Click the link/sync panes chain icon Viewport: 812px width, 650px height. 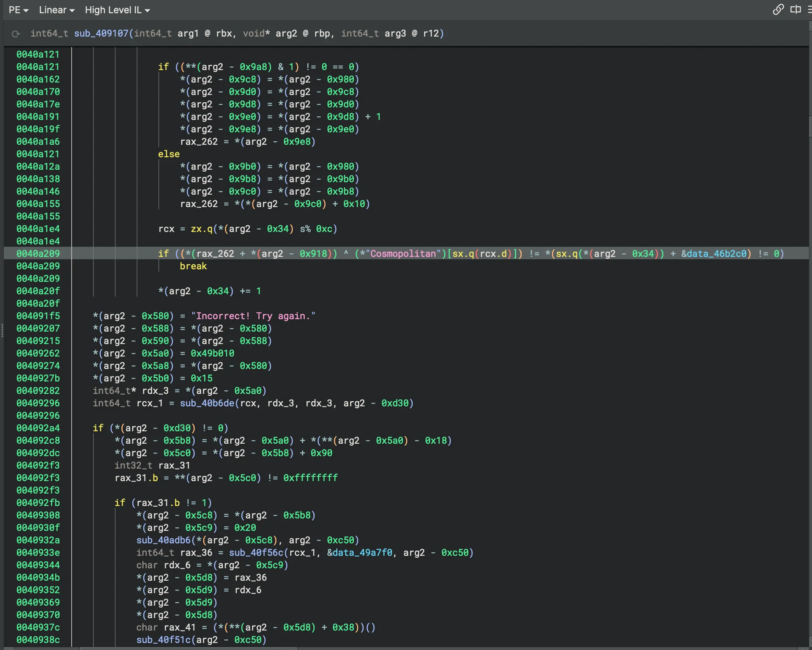(x=778, y=9)
